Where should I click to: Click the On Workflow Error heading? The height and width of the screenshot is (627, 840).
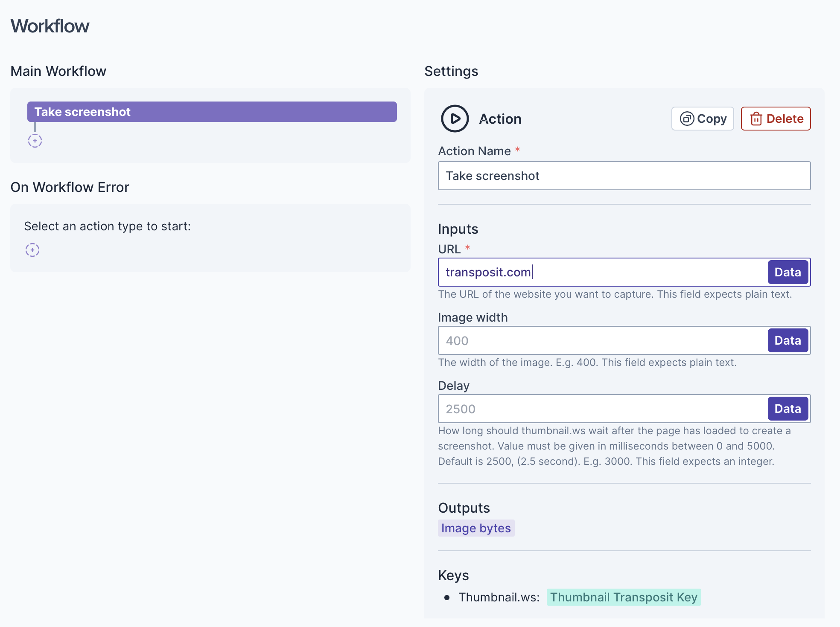(x=70, y=187)
